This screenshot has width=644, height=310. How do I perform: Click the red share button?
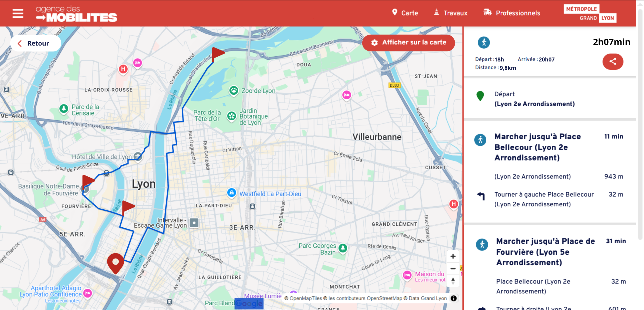click(613, 62)
